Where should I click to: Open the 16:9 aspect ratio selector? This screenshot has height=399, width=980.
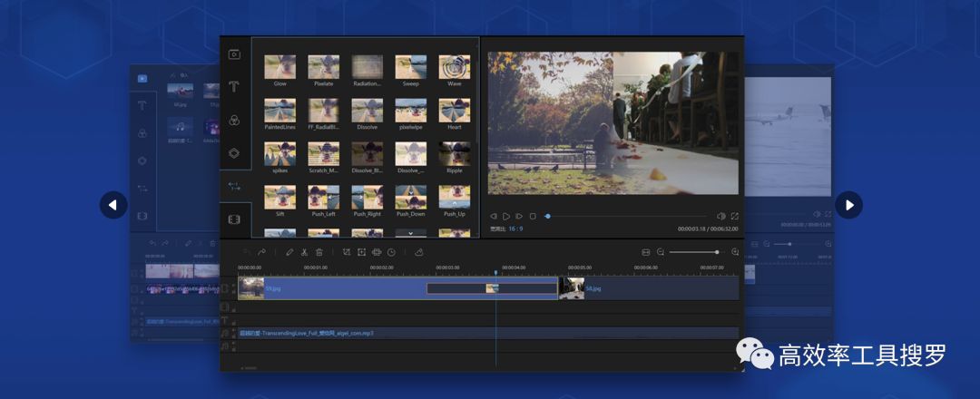coord(514,229)
